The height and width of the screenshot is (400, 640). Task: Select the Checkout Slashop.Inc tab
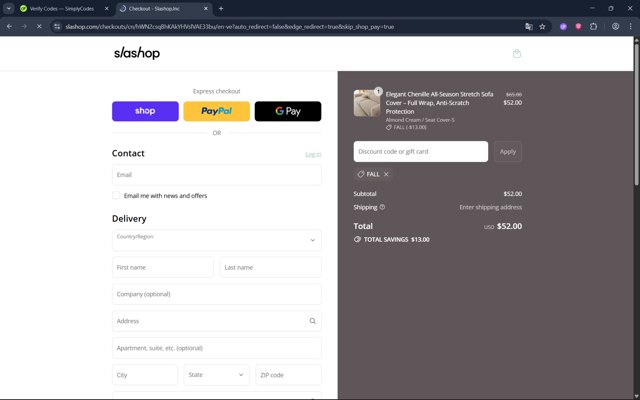tap(164, 8)
